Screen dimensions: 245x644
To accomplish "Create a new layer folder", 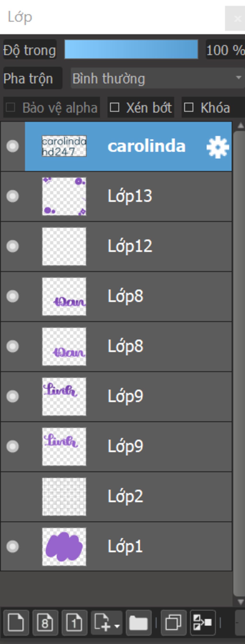I will pos(139,622).
